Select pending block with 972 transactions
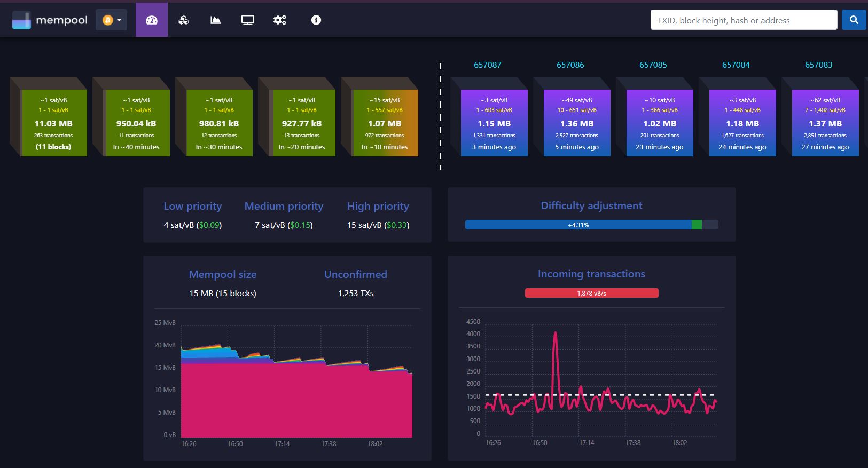 [385, 123]
